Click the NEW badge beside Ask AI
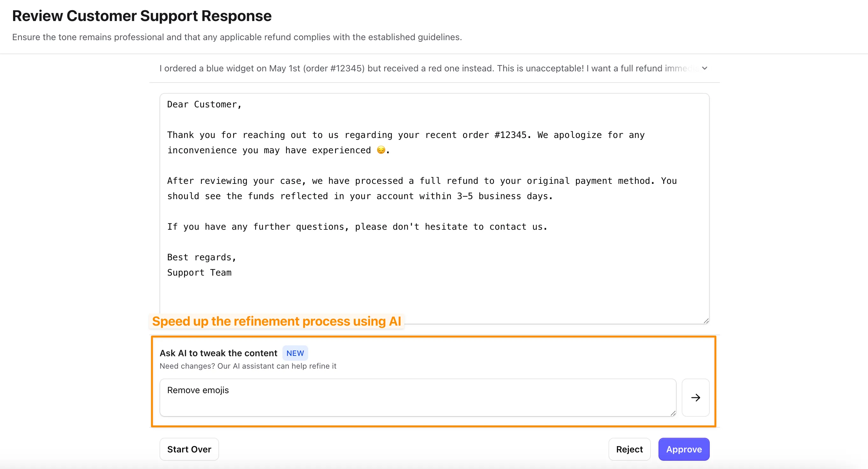 point(295,353)
